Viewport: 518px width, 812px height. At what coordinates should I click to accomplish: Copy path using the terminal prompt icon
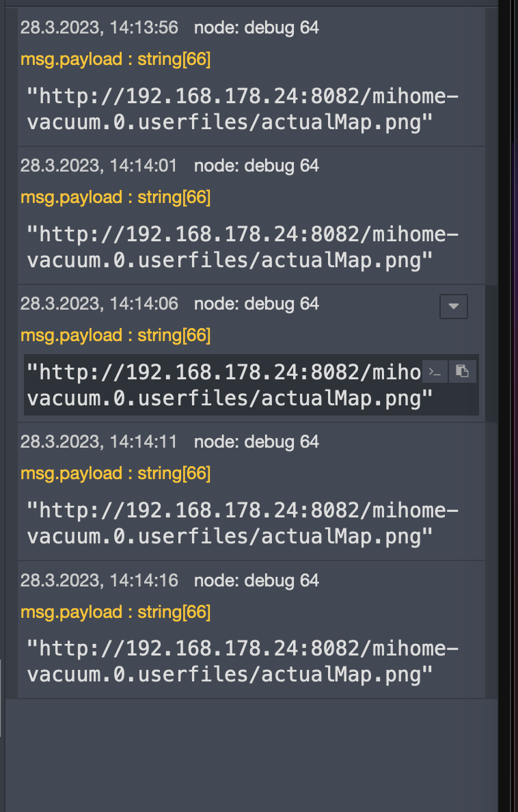(x=435, y=371)
